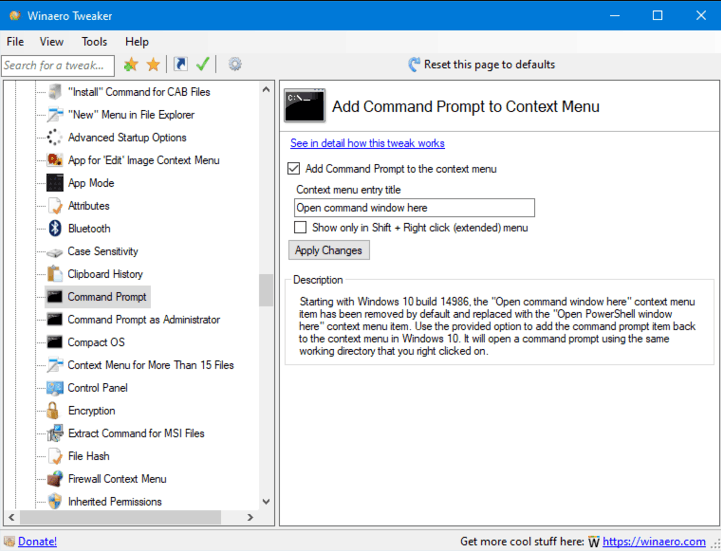Enable Show only in Shift + Right click menu

(x=300, y=227)
